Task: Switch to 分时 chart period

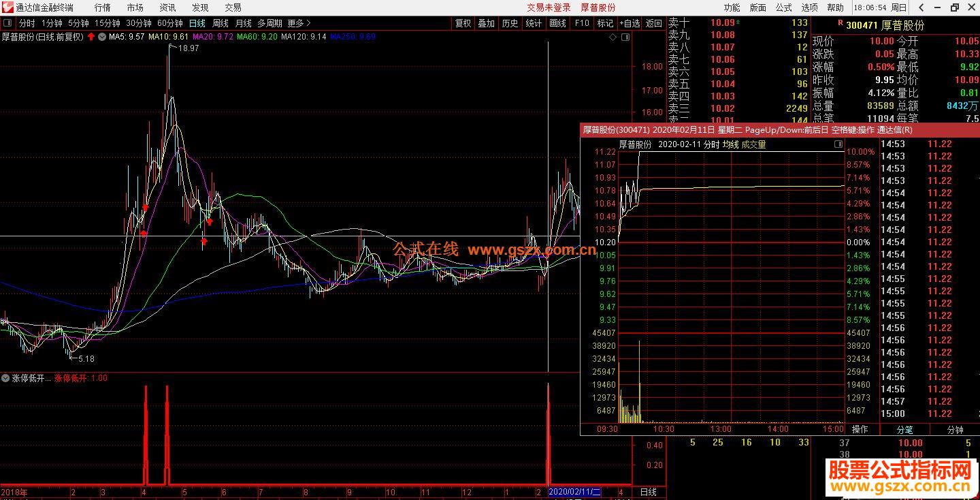Action: pyautogui.click(x=27, y=23)
